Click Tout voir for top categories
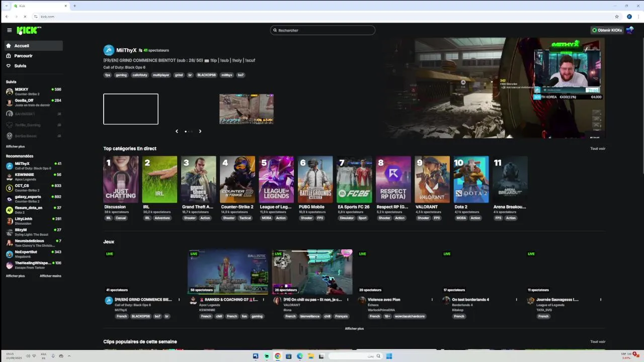 click(x=598, y=149)
